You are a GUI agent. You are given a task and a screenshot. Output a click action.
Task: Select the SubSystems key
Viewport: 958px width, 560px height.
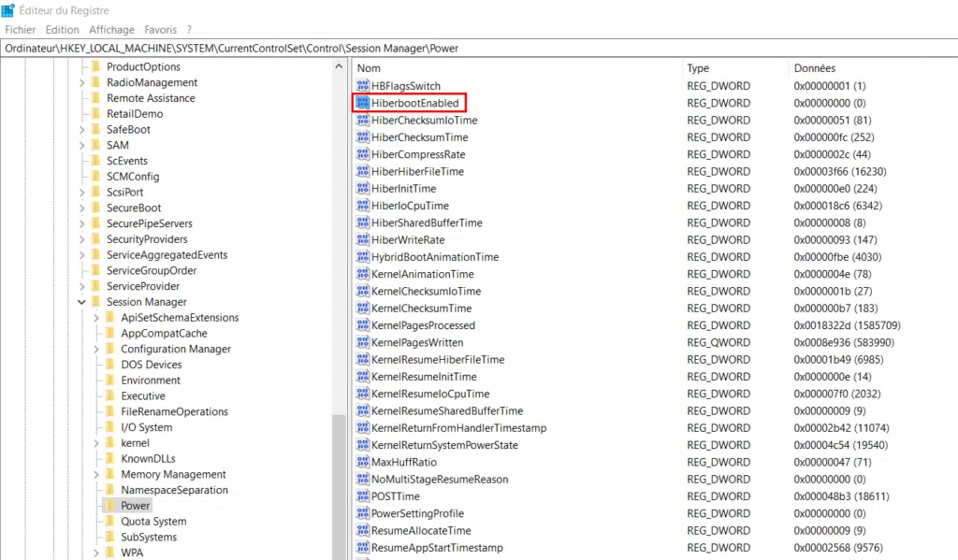pos(149,537)
